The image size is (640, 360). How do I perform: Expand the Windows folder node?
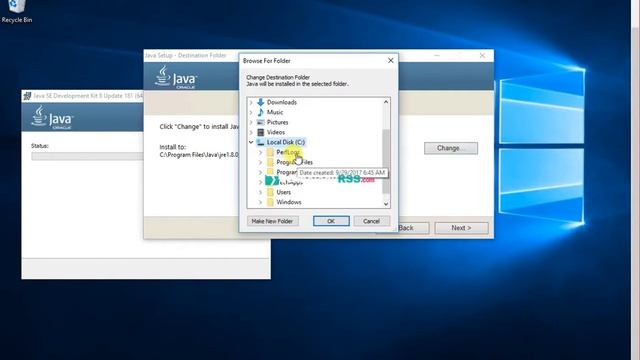coord(260,202)
